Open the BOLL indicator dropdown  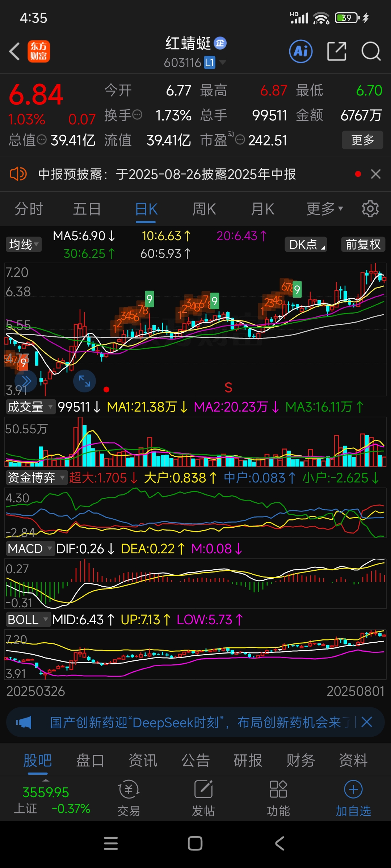click(x=28, y=620)
